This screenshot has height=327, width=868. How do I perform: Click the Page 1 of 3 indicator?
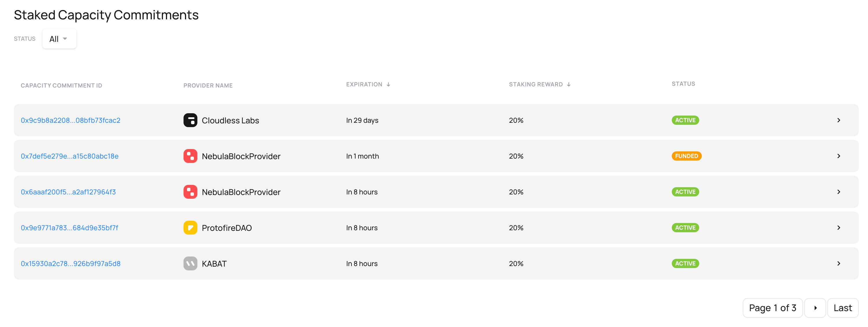tap(772, 308)
